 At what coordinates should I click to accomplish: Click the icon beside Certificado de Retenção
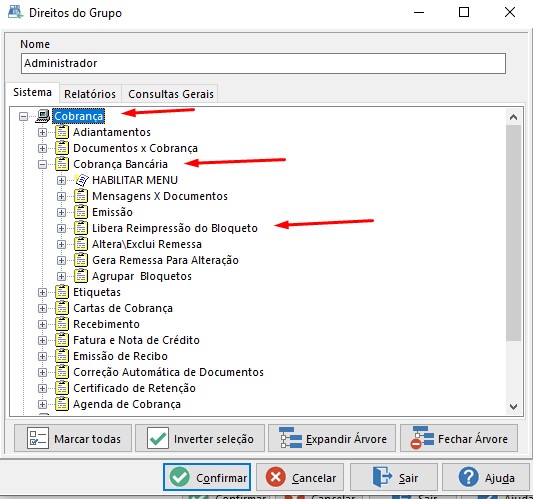click(62, 388)
